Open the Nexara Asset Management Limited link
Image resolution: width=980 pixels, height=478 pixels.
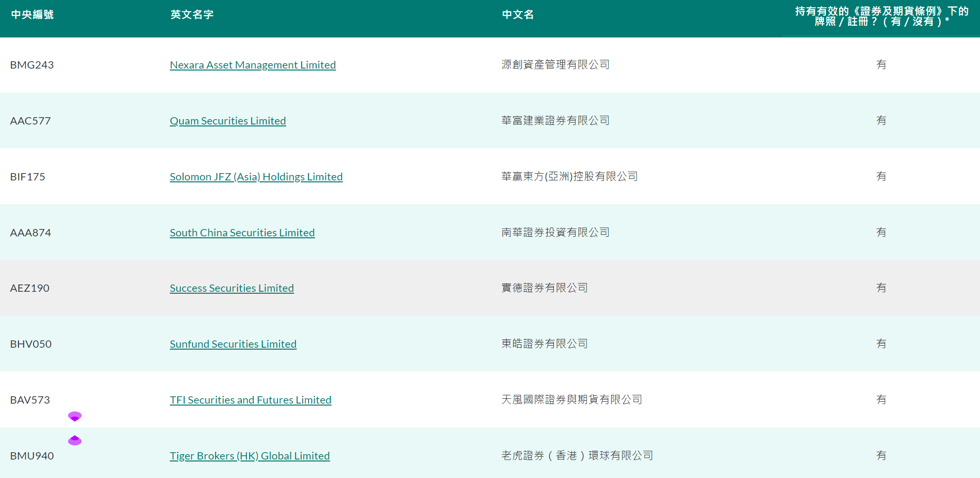(x=253, y=65)
